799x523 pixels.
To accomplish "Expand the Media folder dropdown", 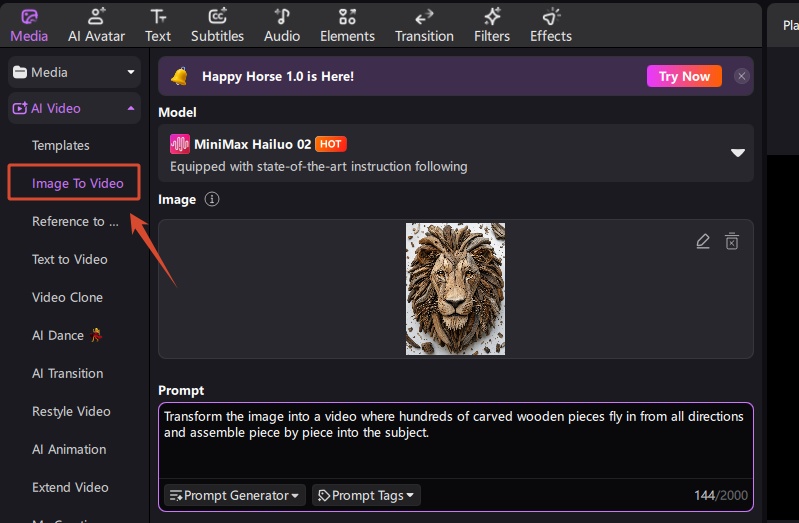I will point(131,72).
